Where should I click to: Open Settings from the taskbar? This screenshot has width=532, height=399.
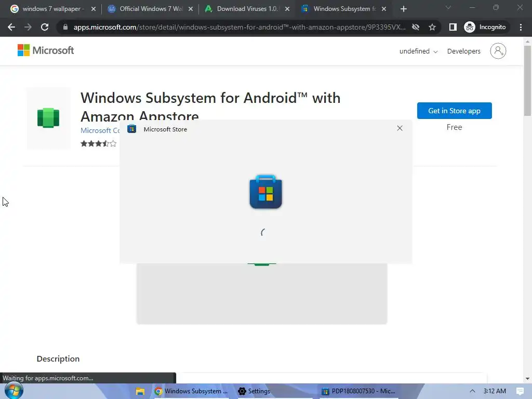254,391
